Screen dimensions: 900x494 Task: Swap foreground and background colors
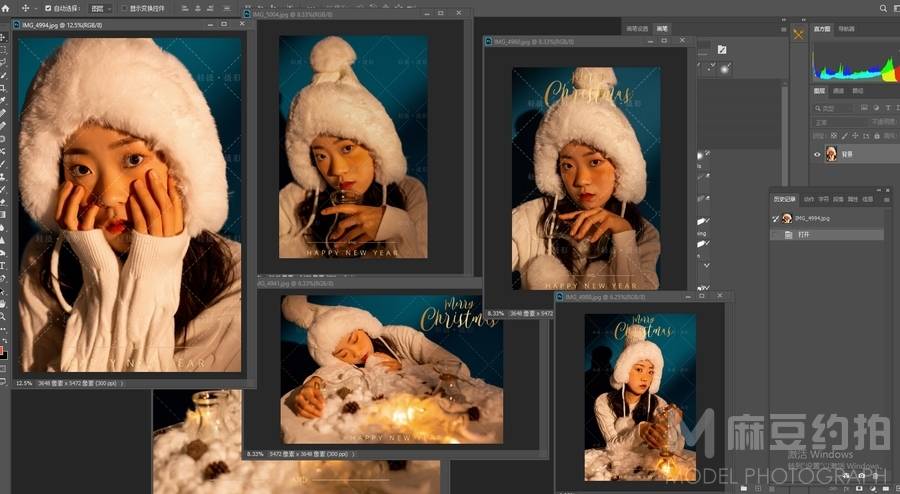[x=5, y=342]
